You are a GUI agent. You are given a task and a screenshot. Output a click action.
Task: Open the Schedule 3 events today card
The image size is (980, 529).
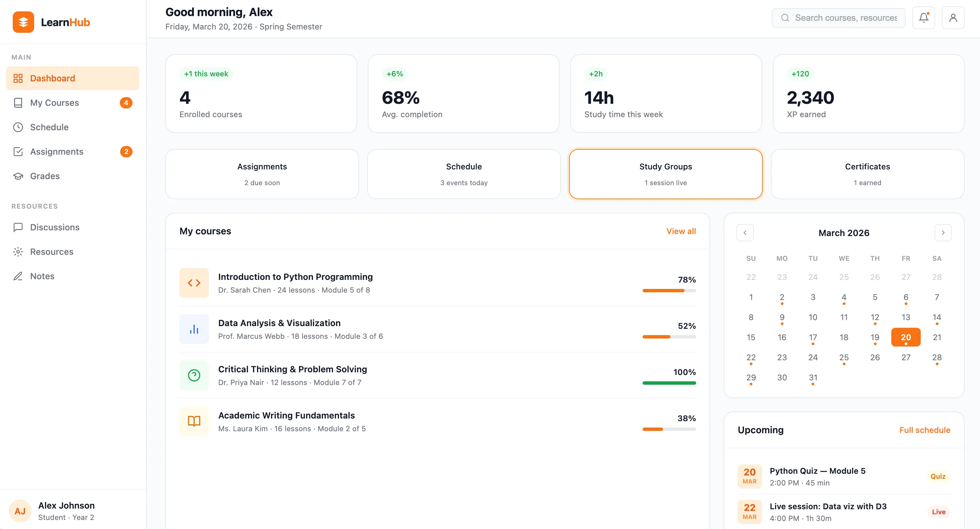point(464,174)
